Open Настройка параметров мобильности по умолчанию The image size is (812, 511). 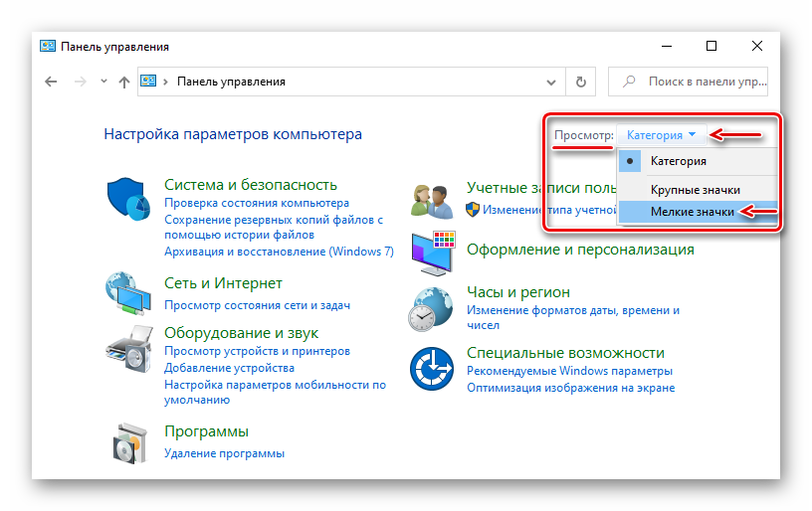tap(275, 392)
